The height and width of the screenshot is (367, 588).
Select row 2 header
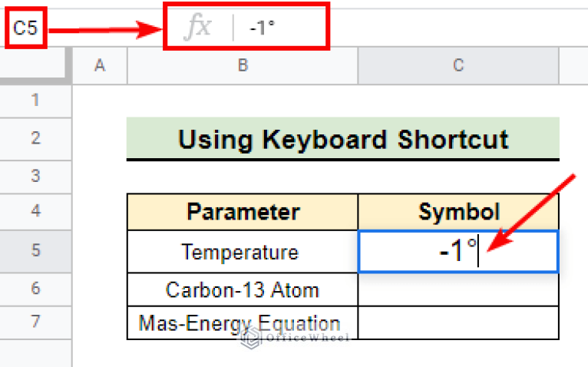pos(35,139)
